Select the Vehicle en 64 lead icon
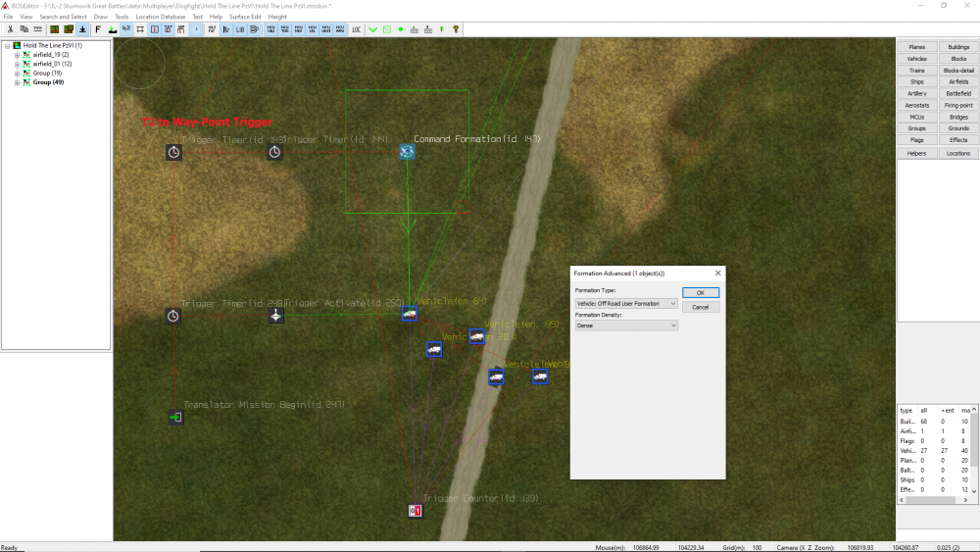Screen dimensions: 980x552 pos(410,313)
